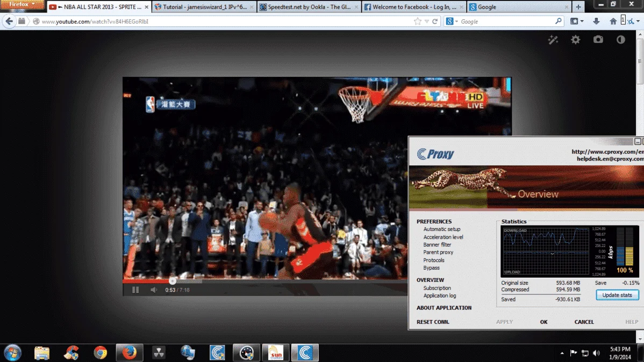Open the Sun Broadband taskbar app
644x362 pixels.
tap(276, 353)
